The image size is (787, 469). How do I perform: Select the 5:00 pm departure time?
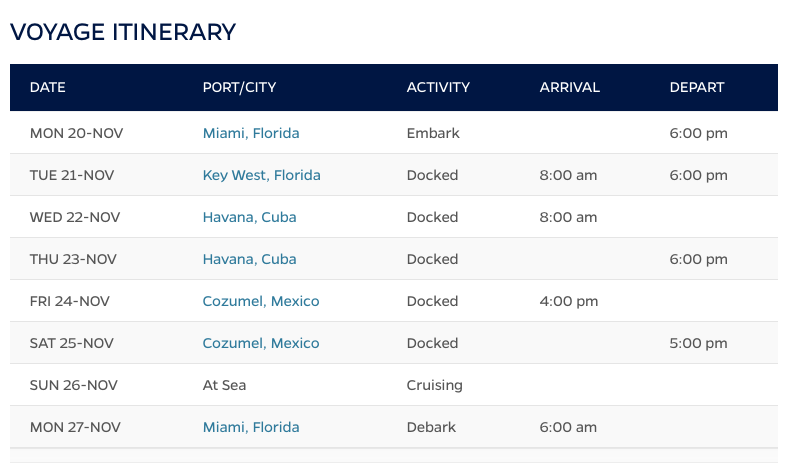click(698, 343)
